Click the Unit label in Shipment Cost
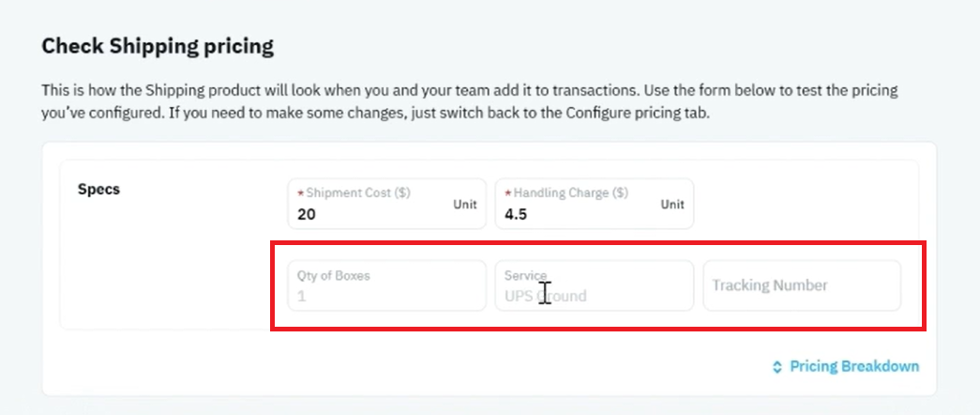The image size is (980, 415). (x=465, y=204)
